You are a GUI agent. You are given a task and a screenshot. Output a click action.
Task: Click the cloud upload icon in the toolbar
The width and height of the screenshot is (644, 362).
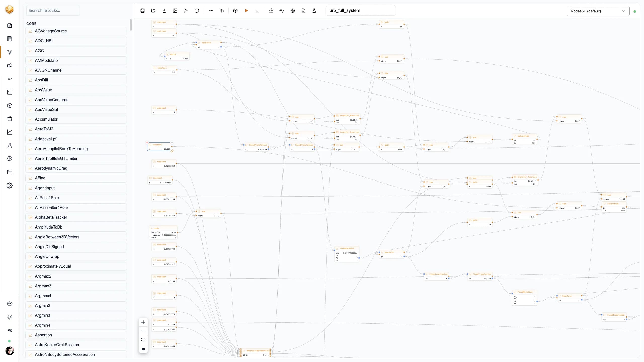point(222,11)
